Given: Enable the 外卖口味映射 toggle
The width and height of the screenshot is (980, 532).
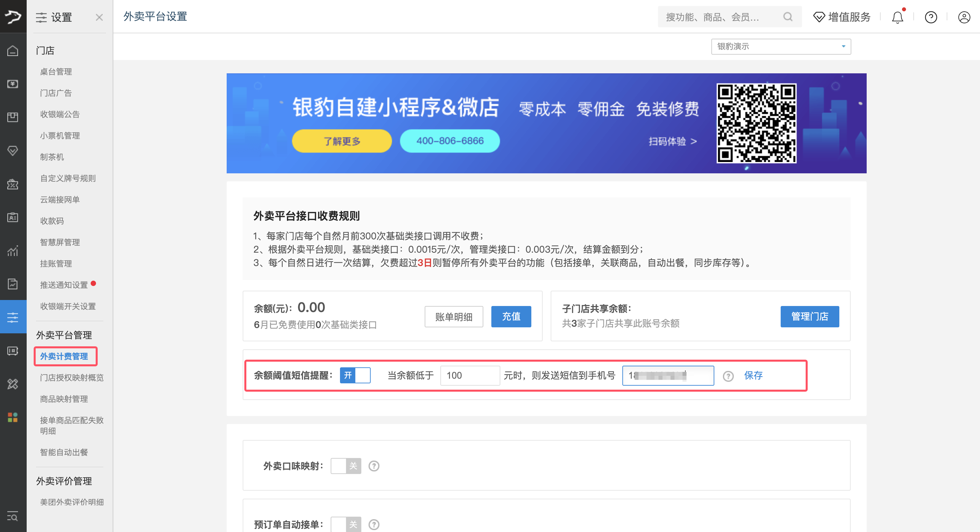Looking at the screenshot, I should tap(345, 466).
